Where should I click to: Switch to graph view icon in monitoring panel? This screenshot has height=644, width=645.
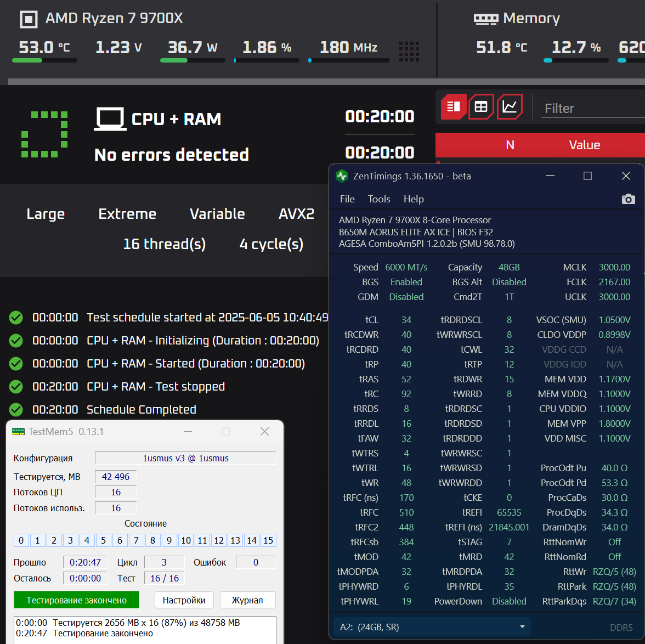pos(510,106)
